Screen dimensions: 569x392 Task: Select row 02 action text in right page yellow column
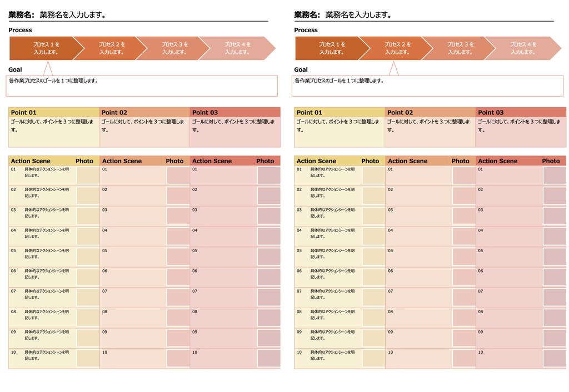point(333,193)
